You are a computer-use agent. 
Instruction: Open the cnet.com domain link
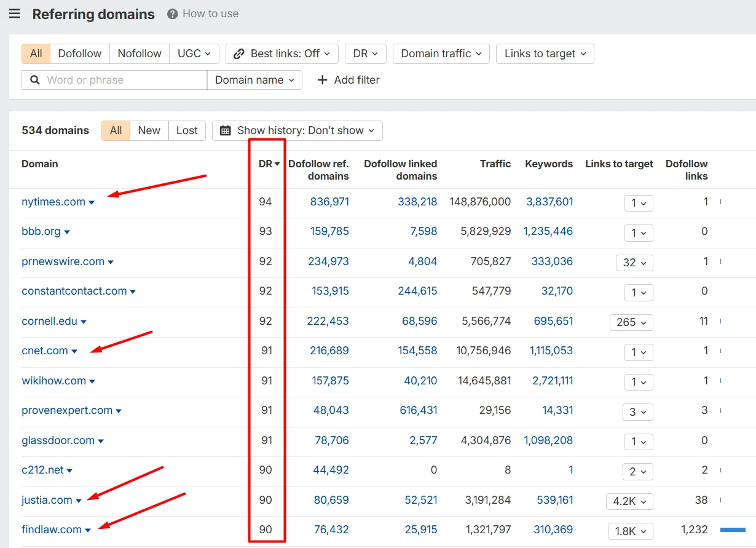point(45,351)
